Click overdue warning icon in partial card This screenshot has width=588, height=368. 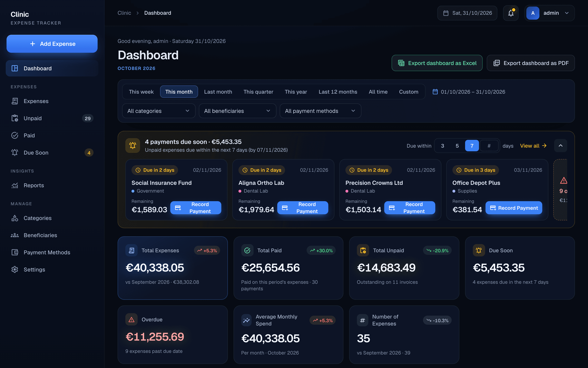(x=563, y=181)
